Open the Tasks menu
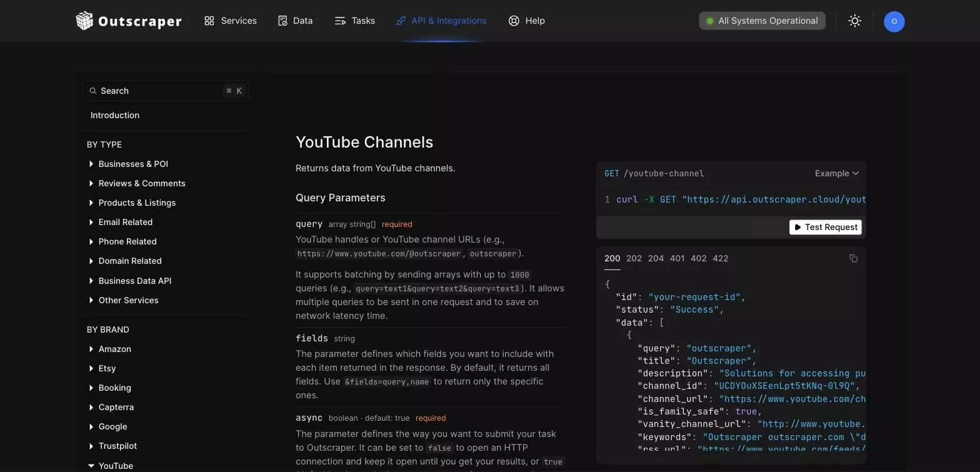The image size is (980, 472). pyautogui.click(x=354, y=21)
